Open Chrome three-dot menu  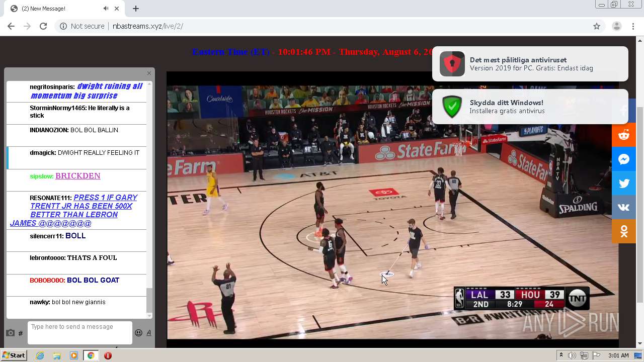(633, 26)
